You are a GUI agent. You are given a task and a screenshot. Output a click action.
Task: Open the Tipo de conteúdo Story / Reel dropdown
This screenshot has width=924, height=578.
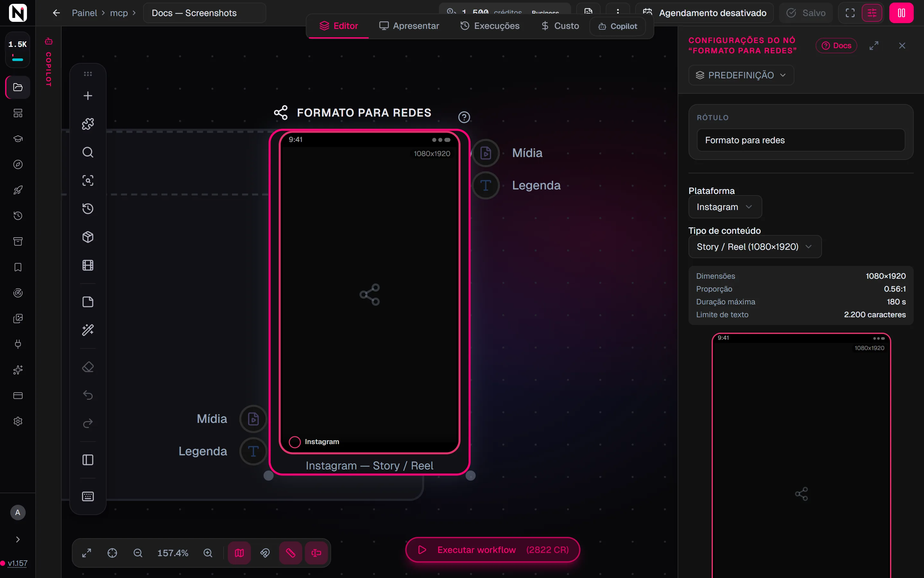[755, 247]
